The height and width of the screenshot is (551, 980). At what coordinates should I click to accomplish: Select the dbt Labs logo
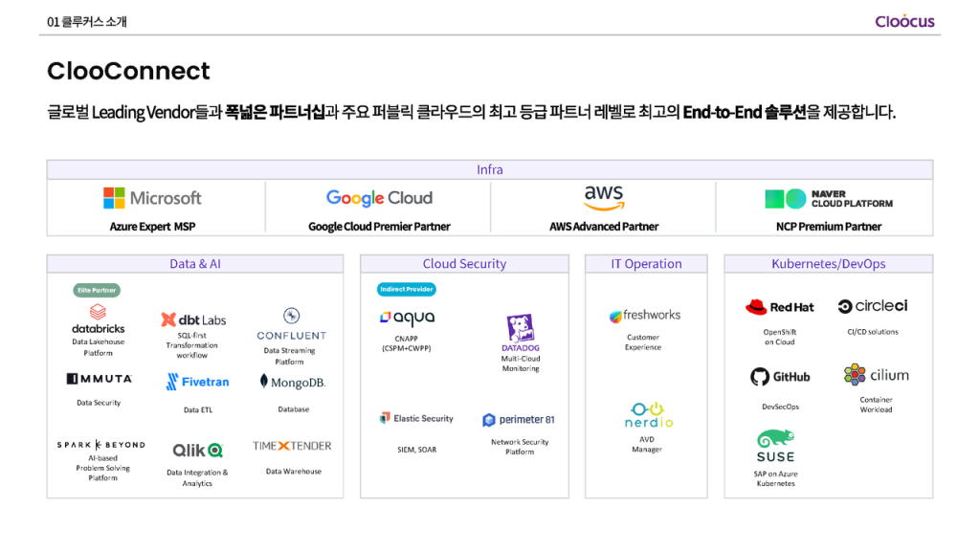[193, 320]
